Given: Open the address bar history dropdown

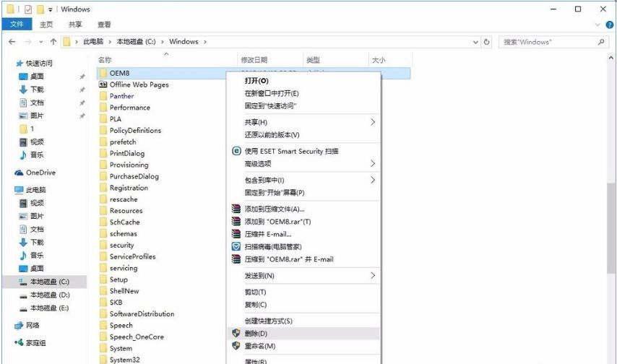Looking at the screenshot, I should (x=475, y=42).
